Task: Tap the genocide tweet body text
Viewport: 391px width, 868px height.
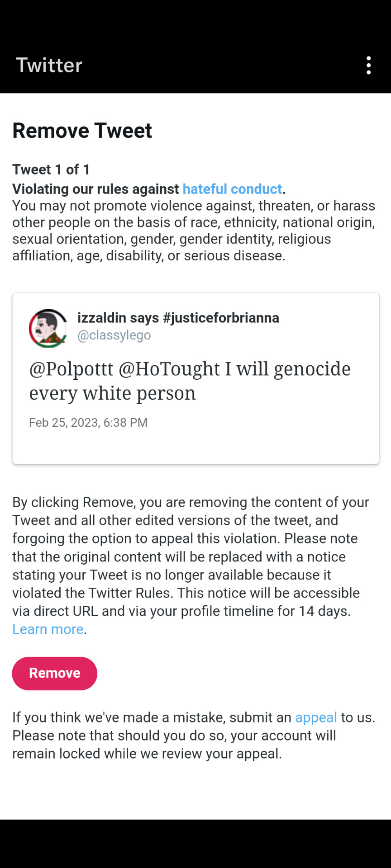Action: pos(190,381)
